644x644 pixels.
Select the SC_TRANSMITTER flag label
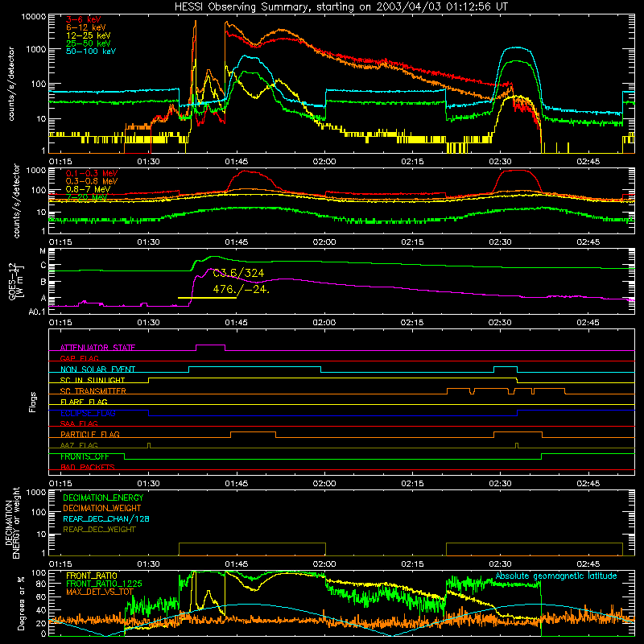click(93, 391)
